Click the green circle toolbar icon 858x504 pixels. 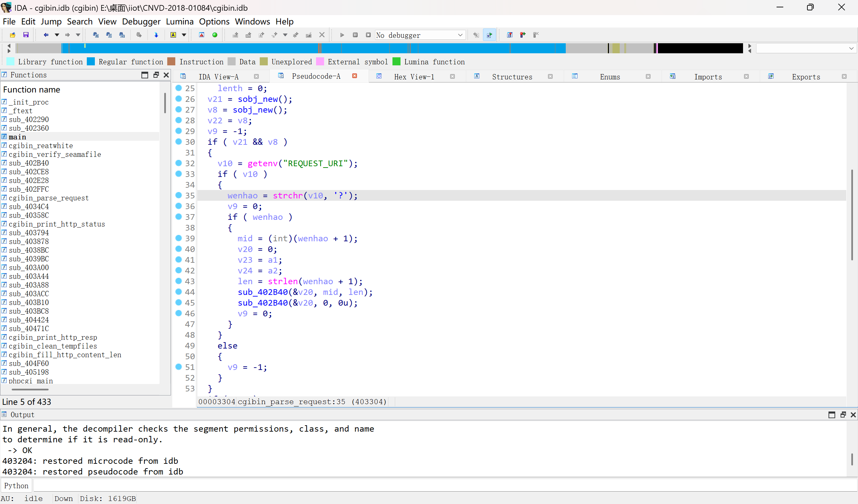pyautogui.click(x=215, y=35)
